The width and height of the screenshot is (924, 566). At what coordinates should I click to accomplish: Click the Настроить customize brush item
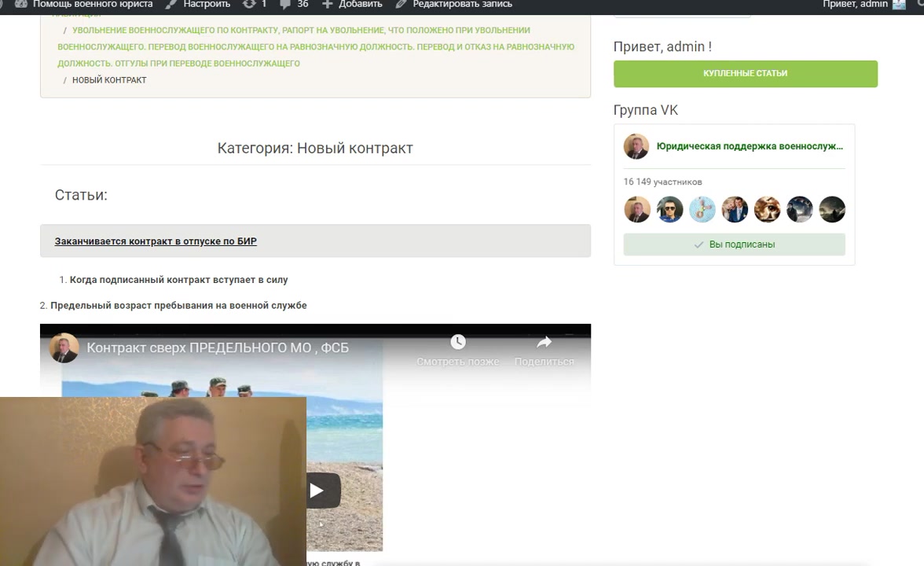pyautogui.click(x=198, y=4)
